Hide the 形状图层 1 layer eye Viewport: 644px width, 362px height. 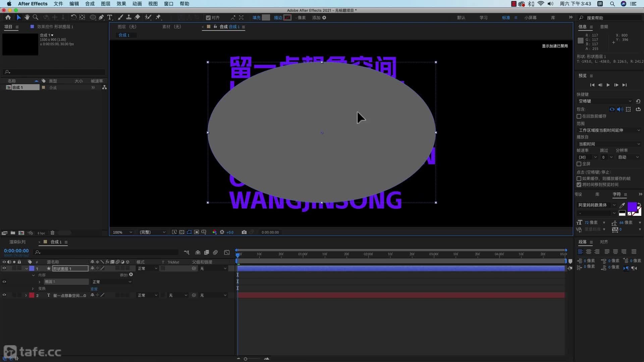[4, 268]
